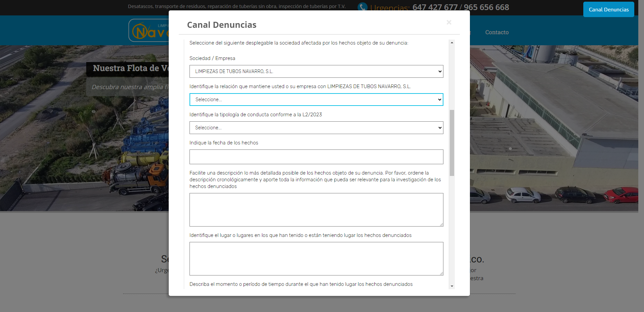Viewport: 644px width, 312px height.
Task: Open the Sociedad / Empresa dropdown
Action: click(x=316, y=71)
